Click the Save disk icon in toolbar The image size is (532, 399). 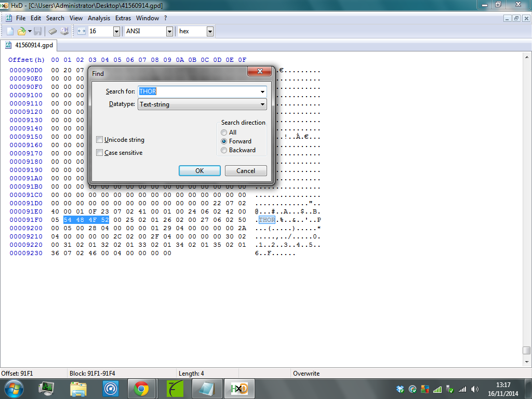(37, 31)
